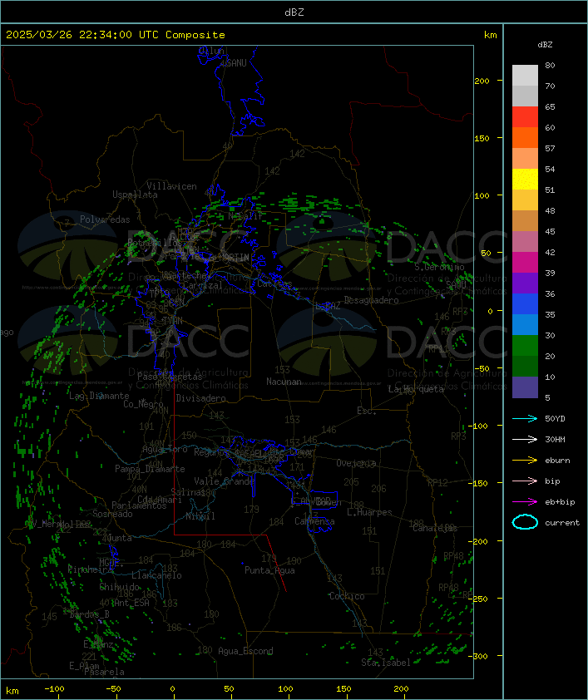Click the 'Sta.Isabel' place label
The image size is (588, 700).
point(386,663)
